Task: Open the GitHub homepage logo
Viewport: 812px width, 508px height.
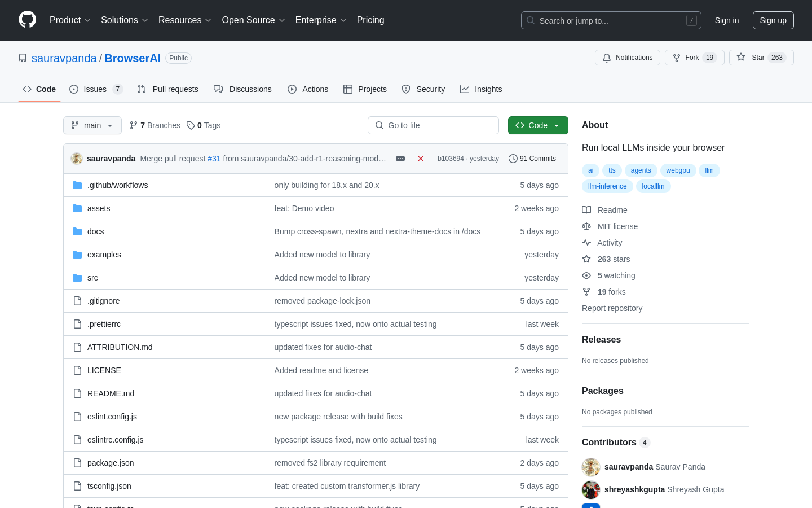Action: [27, 20]
